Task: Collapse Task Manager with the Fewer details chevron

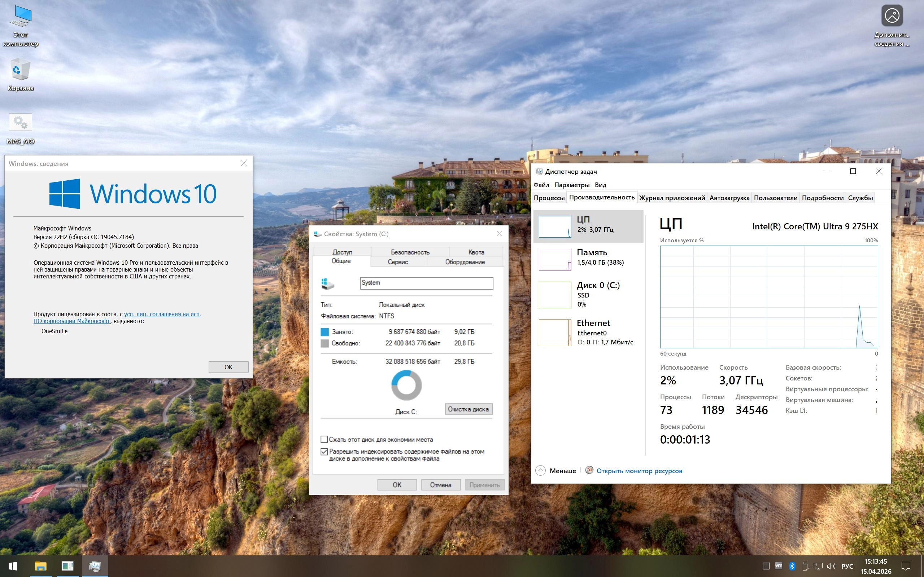Action: pyautogui.click(x=540, y=471)
